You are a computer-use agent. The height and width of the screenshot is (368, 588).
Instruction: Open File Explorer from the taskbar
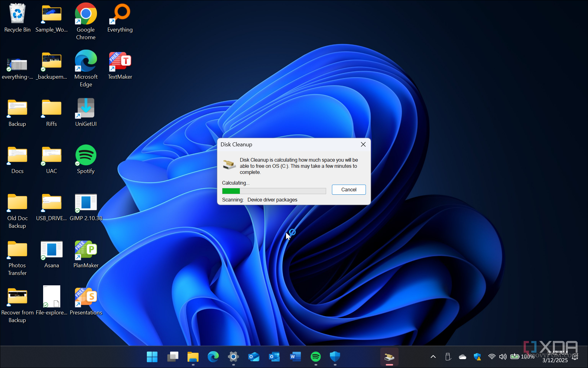(x=193, y=357)
